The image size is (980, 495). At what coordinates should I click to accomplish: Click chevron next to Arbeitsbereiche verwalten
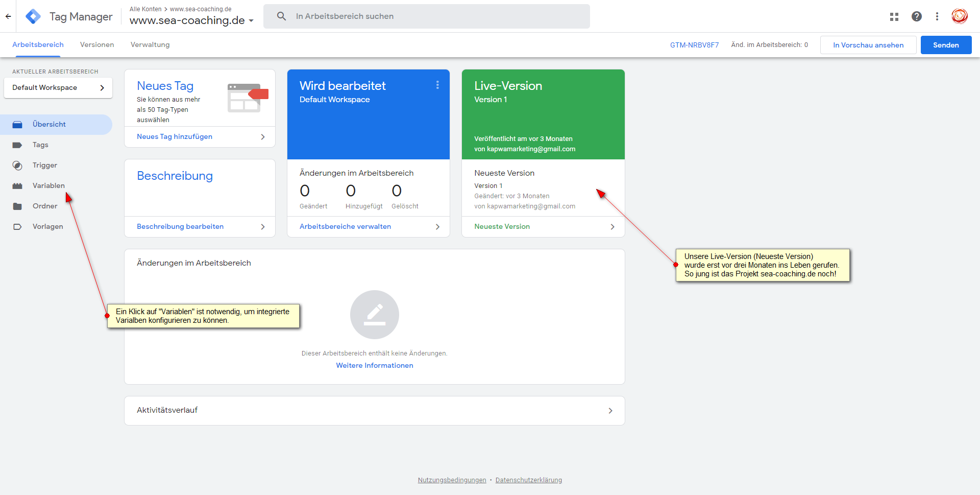437,227
